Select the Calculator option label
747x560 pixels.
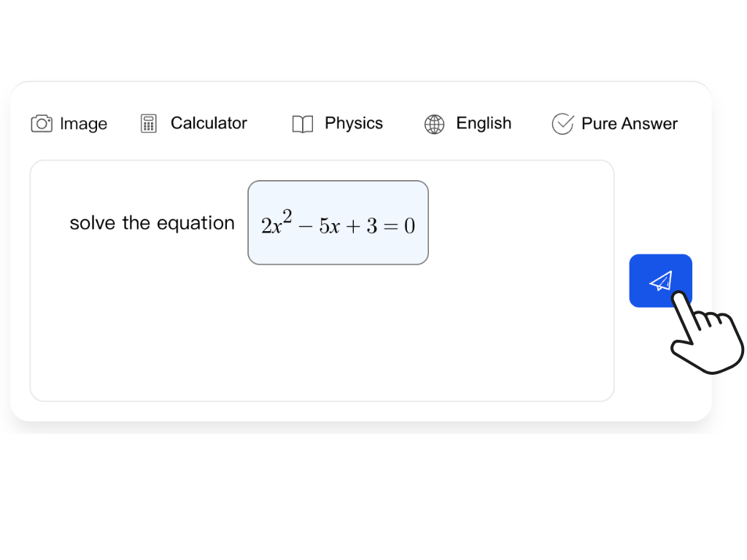(209, 123)
